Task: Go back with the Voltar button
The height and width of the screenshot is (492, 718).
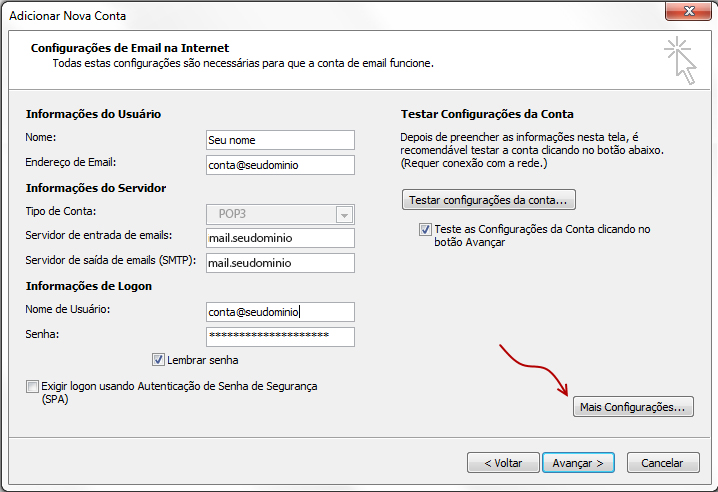Action: [503, 463]
